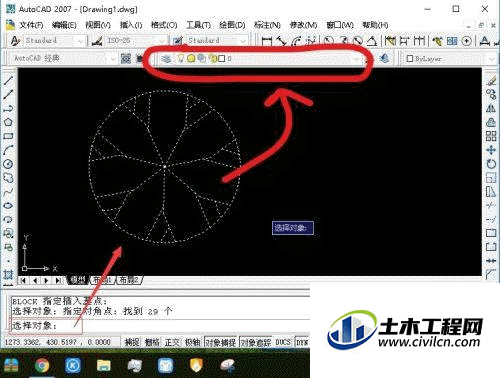Open the 编辑(E) menu
The height and width of the screenshot is (378, 500).
(x=64, y=25)
